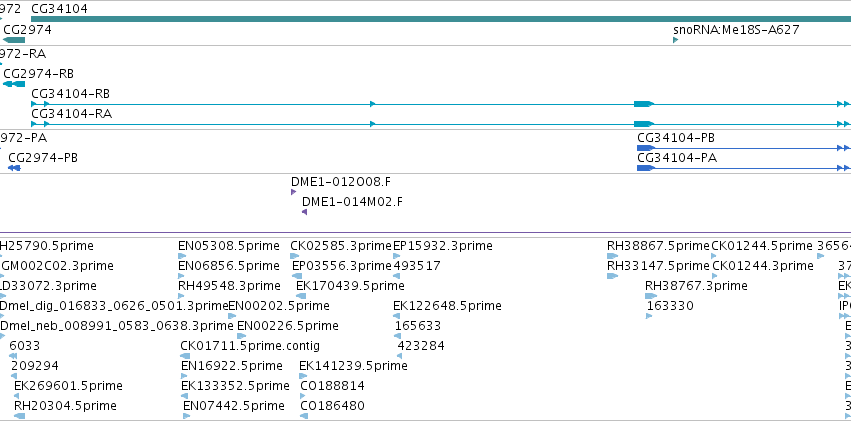The image size is (851, 421).
Task: Select the CG34104-PA protein coding block
Action: pos(646,168)
